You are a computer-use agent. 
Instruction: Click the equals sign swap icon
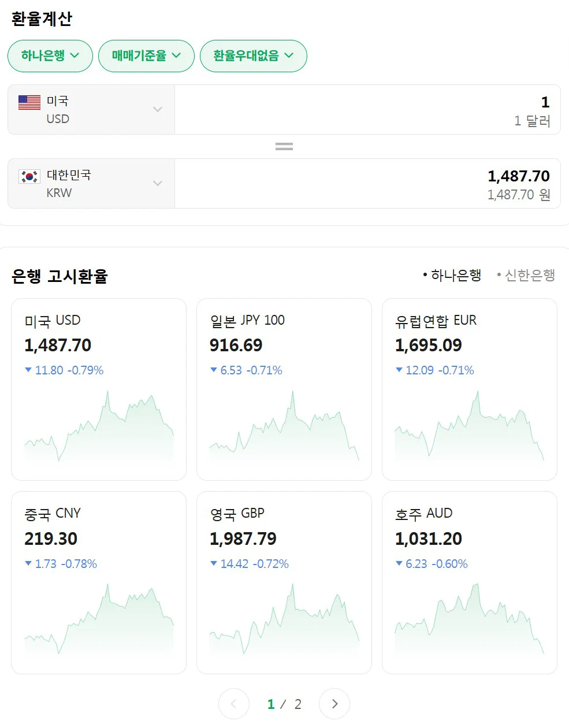point(284,147)
